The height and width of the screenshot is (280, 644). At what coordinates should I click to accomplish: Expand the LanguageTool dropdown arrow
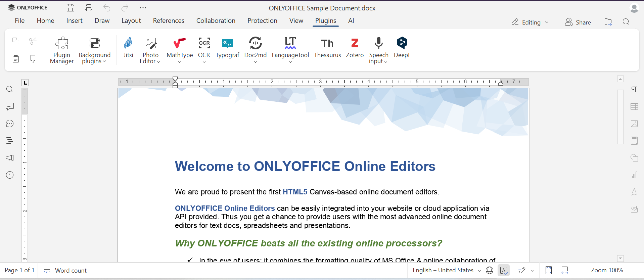point(290,62)
